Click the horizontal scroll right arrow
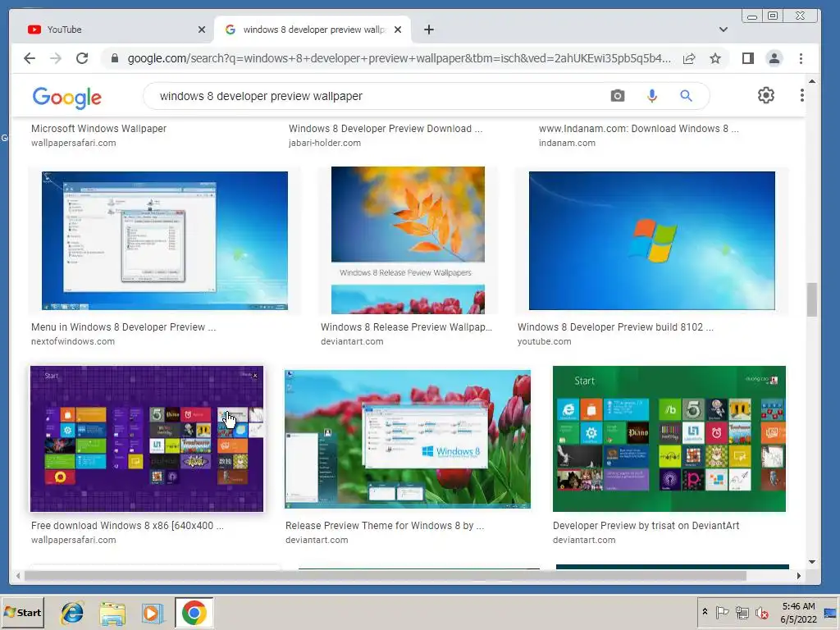Screen dimensions: 840x630 [799, 576]
